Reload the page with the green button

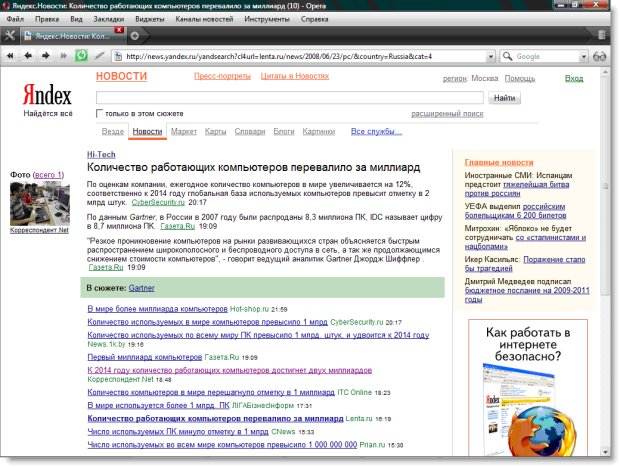click(x=81, y=55)
